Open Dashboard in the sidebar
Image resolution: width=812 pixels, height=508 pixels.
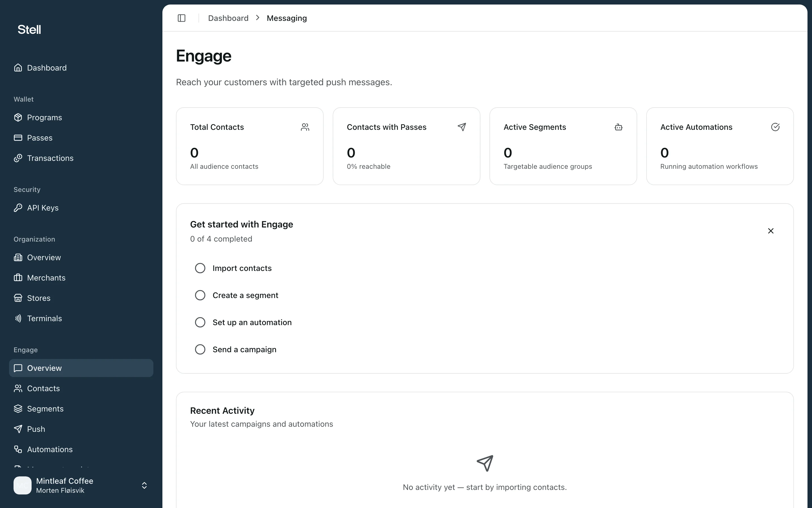(81, 68)
